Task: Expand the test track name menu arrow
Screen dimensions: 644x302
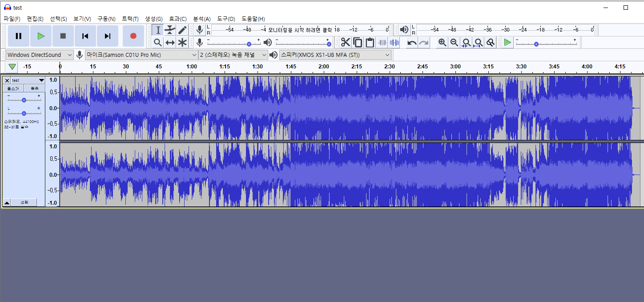Action: (x=41, y=80)
